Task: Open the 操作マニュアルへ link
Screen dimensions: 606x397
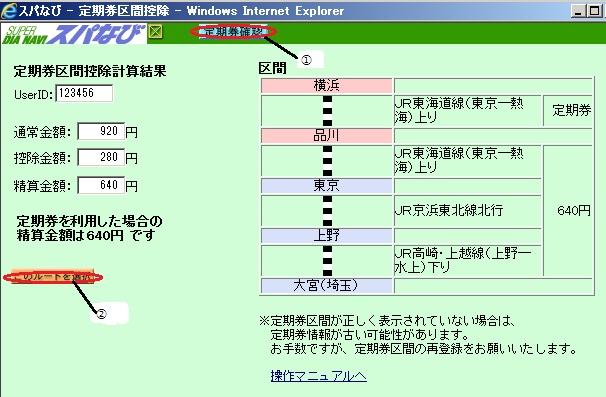Action: coord(318,376)
